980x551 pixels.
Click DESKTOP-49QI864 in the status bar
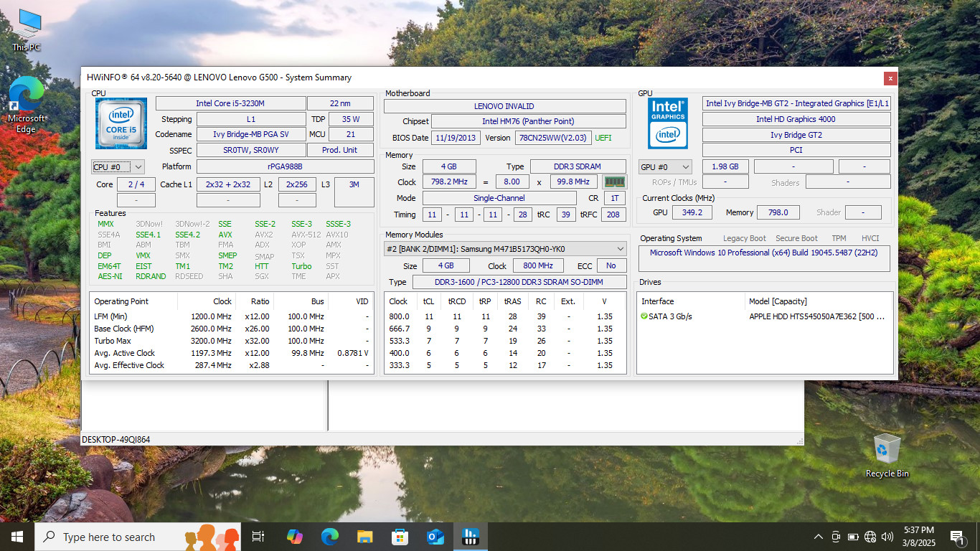pyautogui.click(x=116, y=439)
